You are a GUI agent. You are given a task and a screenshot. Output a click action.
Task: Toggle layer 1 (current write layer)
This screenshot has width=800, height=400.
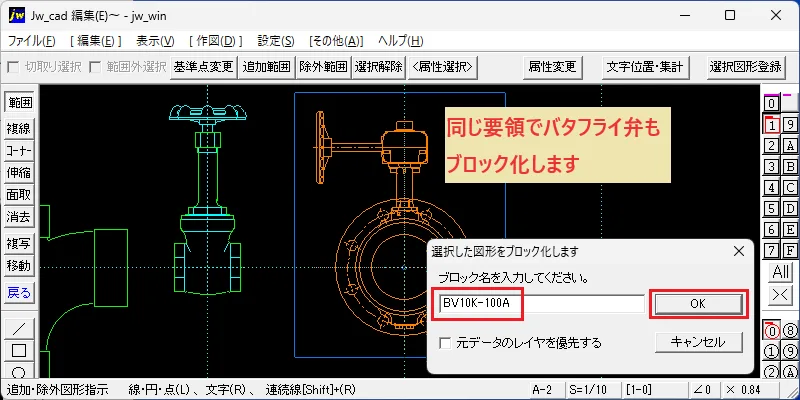tap(772, 124)
